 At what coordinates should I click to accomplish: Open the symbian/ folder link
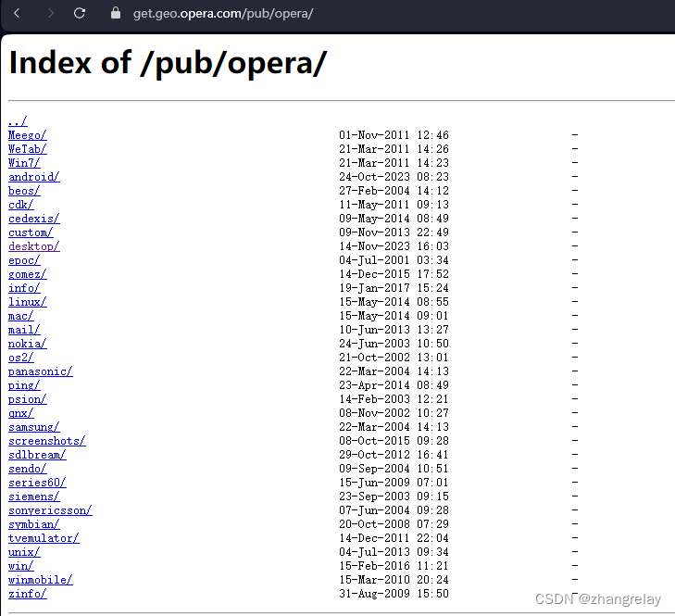pos(34,524)
